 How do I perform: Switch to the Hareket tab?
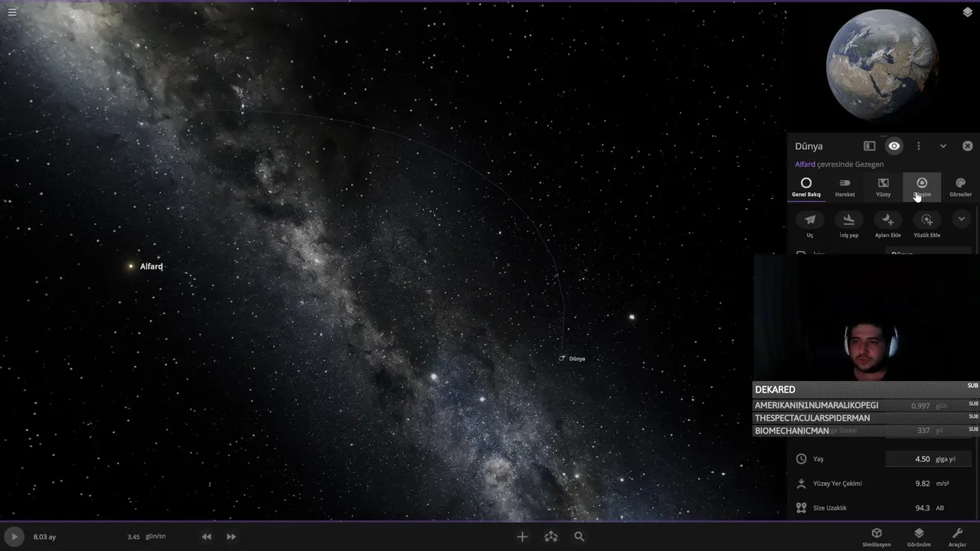(x=844, y=187)
